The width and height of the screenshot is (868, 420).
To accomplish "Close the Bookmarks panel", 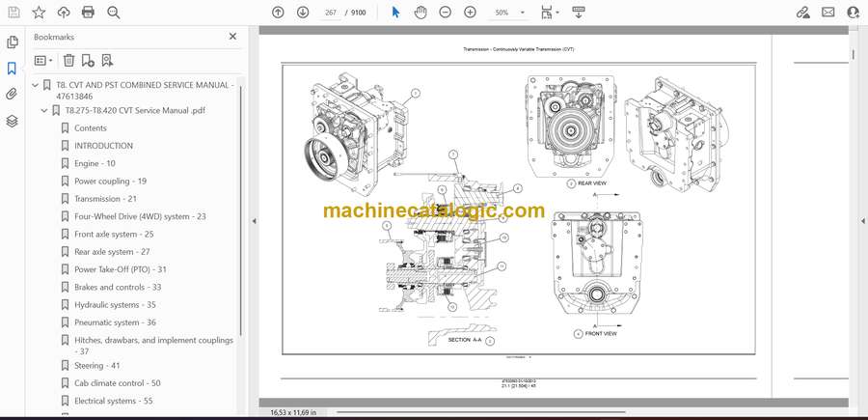I will (232, 37).
